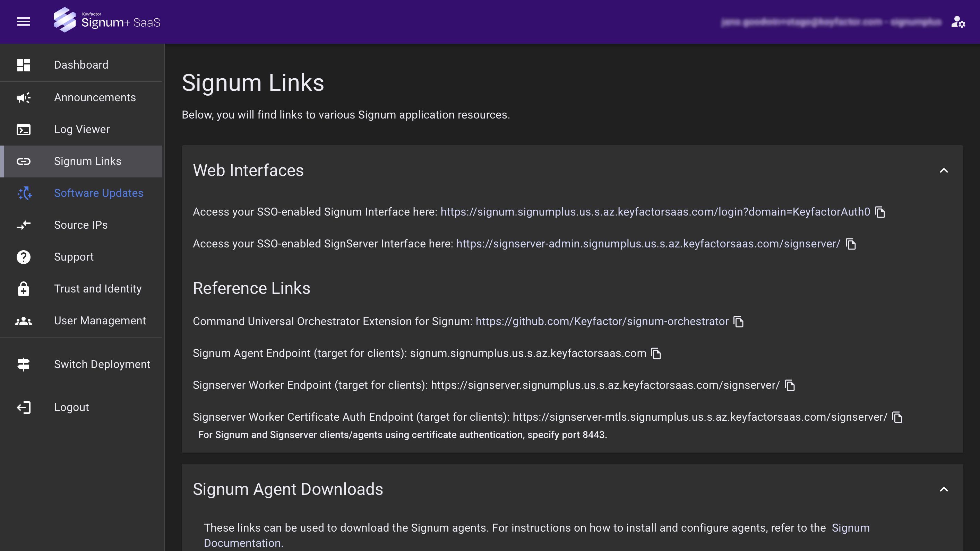Open the Support page
980x551 pixels.
[81, 257]
